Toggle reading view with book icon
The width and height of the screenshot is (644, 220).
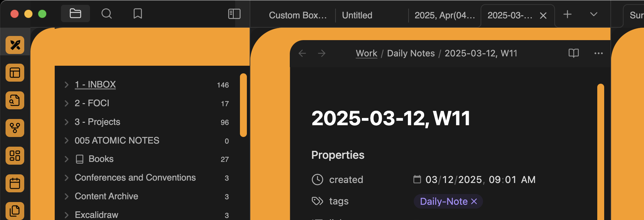click(x=573, y=53)
